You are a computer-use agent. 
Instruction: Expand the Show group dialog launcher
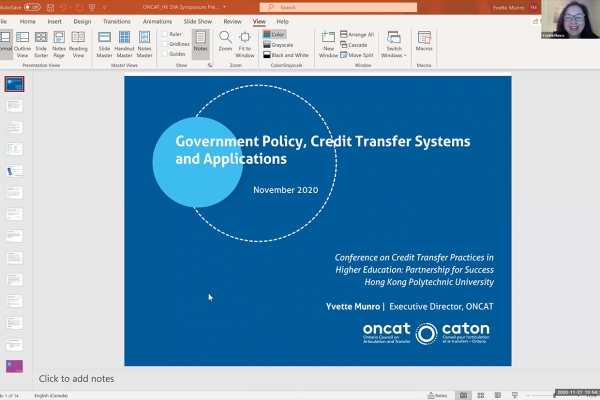[210, 65]
